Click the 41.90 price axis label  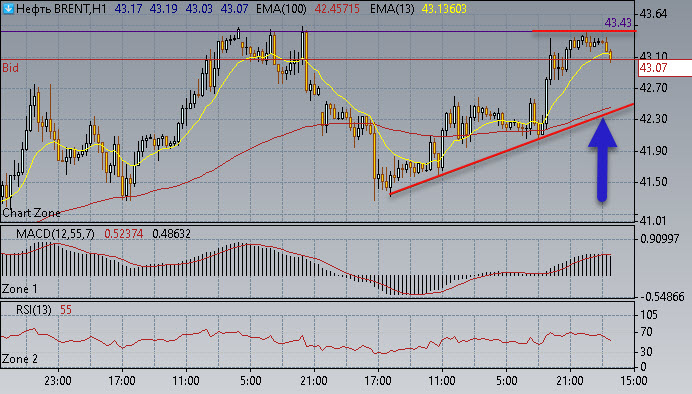(x=654, y=151)
